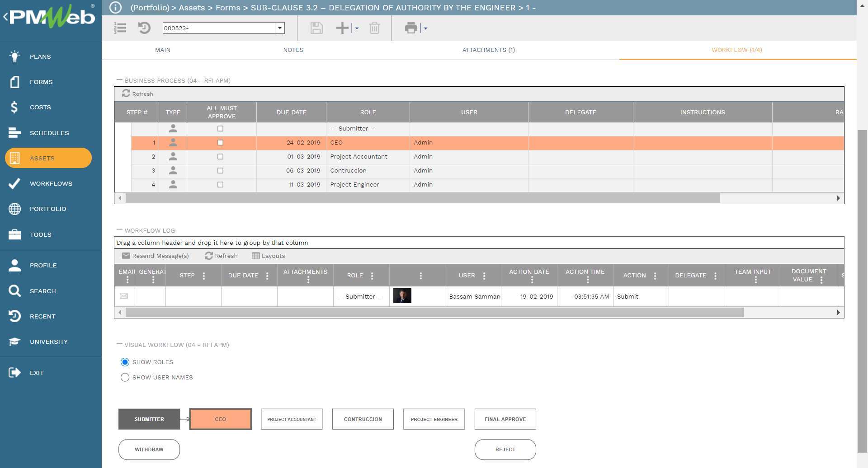Click the info icon beside the breadcrumb
Image resolution: width=868 pixels, height=468 pixels.
[116, 8]
